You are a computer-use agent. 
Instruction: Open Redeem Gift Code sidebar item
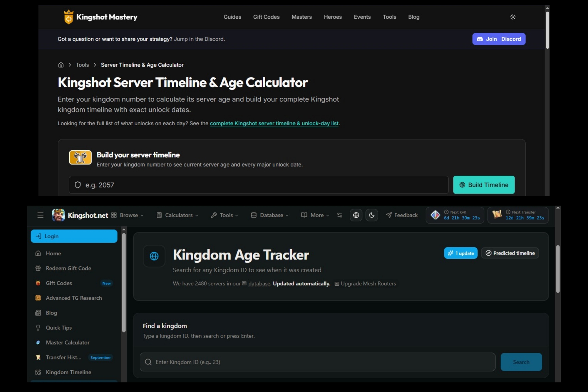[68, 268]
